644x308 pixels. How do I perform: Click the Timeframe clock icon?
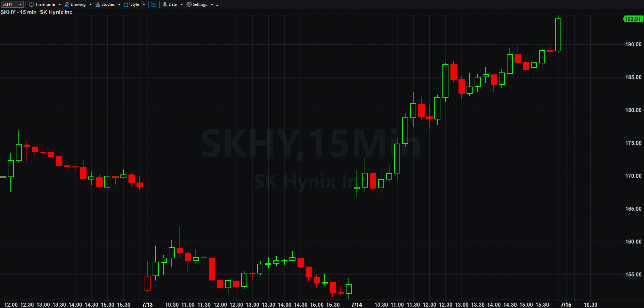pyautogui.click(x=31, y=4)
